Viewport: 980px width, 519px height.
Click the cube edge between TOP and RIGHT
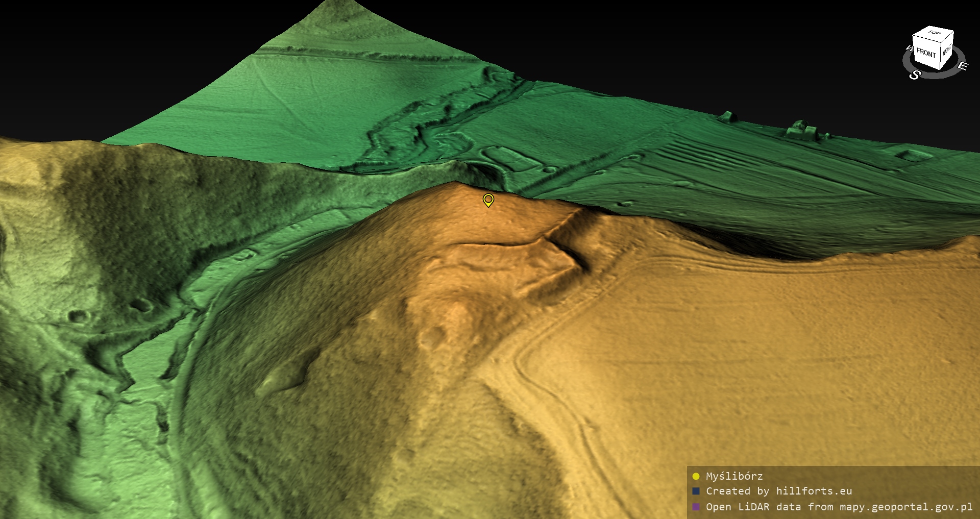pos(947,37)
